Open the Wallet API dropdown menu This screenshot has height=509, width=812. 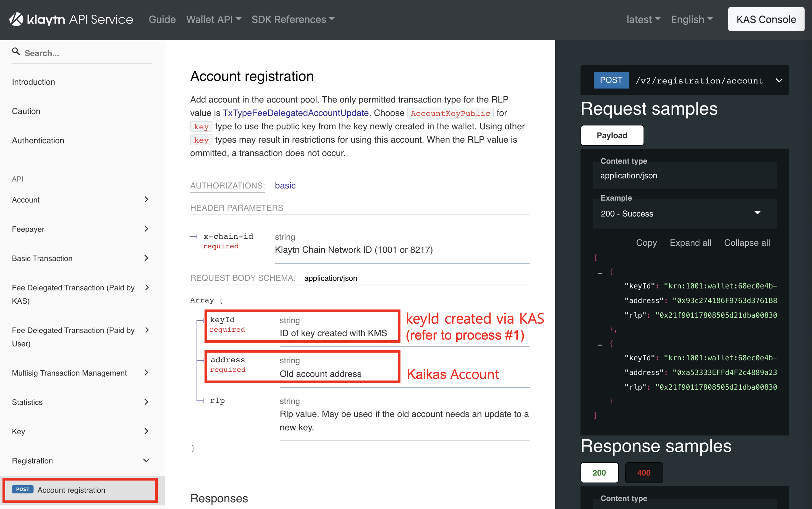pos(214,19)
